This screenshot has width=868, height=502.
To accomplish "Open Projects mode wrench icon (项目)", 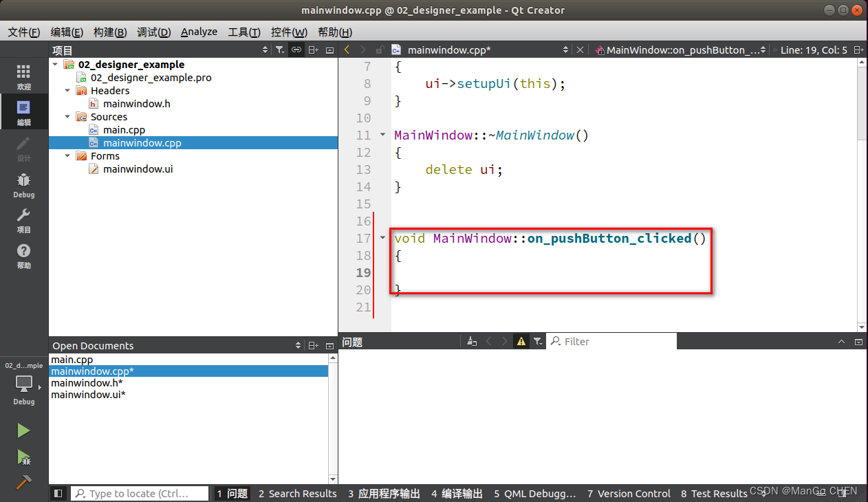I will (x=23, y=221).
